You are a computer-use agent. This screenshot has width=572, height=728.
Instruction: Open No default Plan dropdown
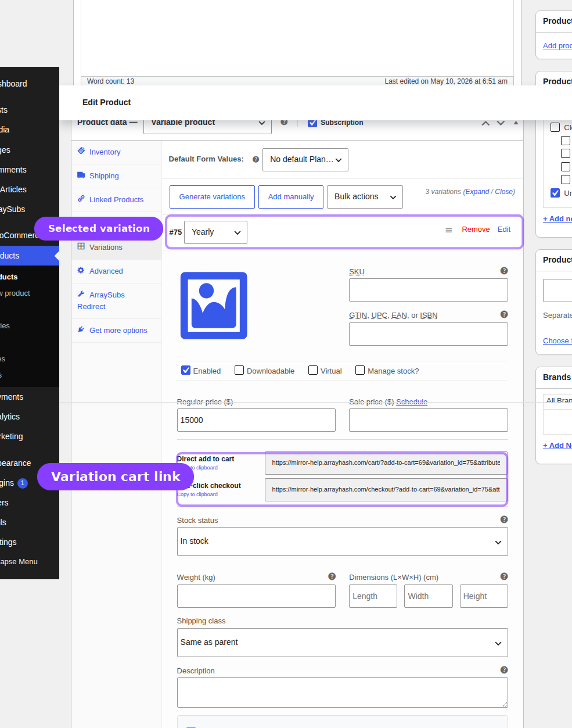[x=305, y=159]
